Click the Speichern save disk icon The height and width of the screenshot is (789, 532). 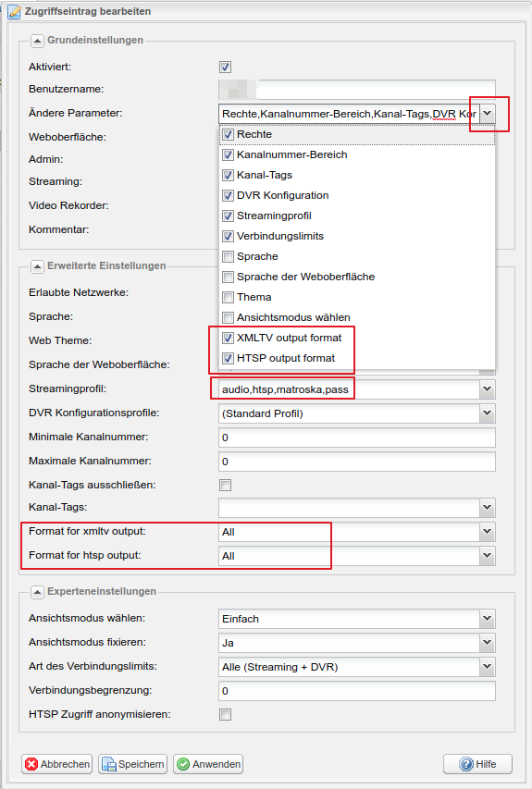point(109,764)
